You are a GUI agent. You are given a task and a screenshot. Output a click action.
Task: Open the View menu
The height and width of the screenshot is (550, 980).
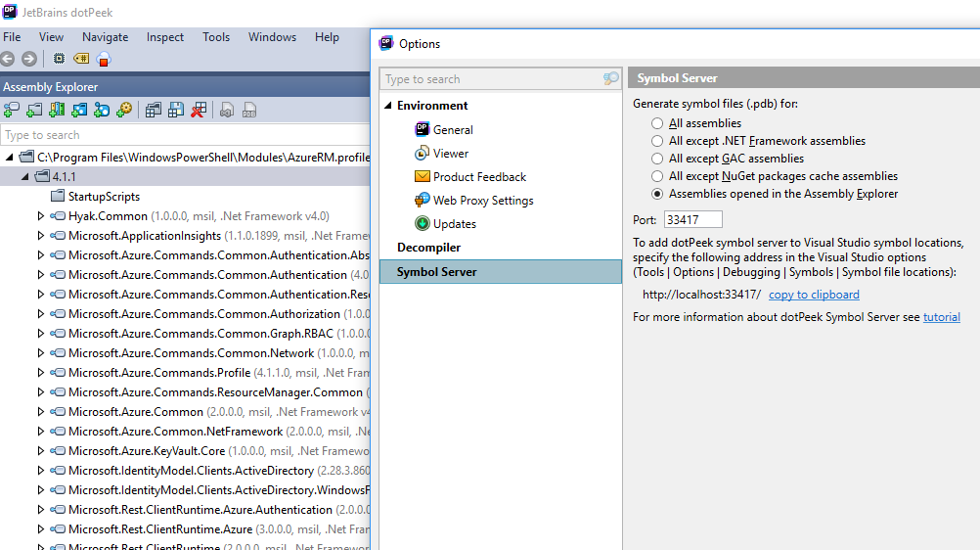tap(51, 37)
